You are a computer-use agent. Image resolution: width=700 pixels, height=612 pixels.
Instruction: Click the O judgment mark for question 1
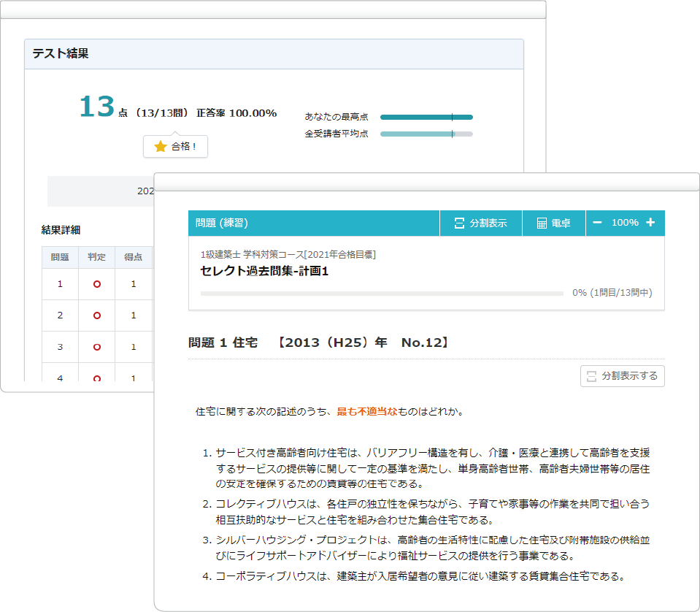point(96,283)
